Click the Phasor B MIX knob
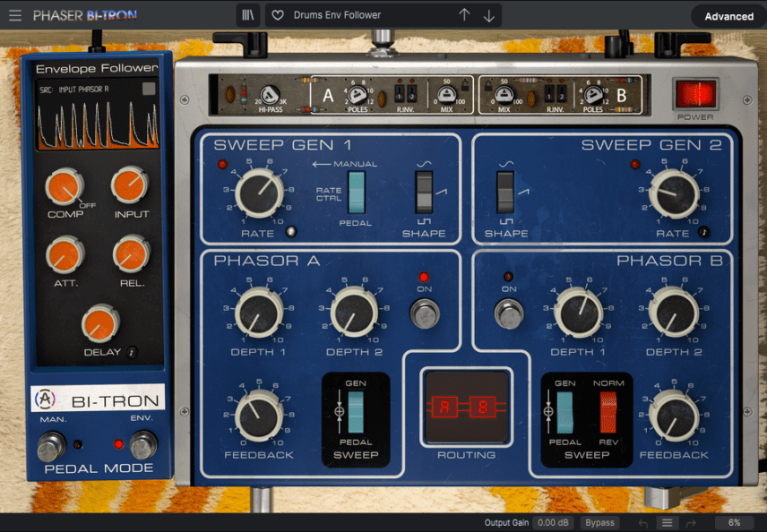This screenshot has height=532, width=767. pyautogui.click(x=504, y=94)
